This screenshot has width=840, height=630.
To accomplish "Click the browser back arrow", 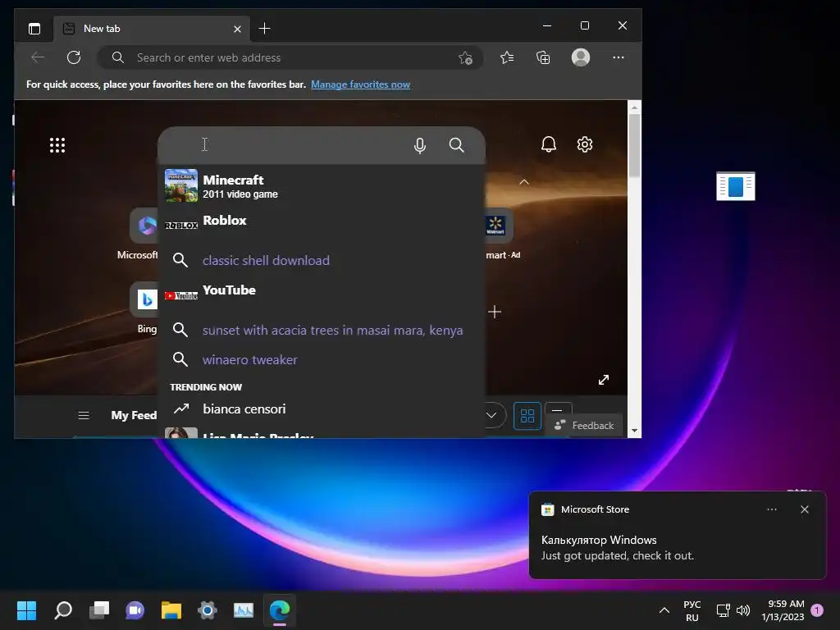I will click(x=38, y=57).
